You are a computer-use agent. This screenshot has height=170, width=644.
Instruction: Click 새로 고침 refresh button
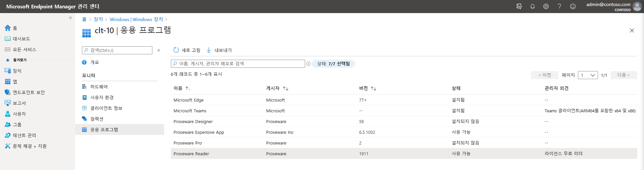[x=187, y=50]
